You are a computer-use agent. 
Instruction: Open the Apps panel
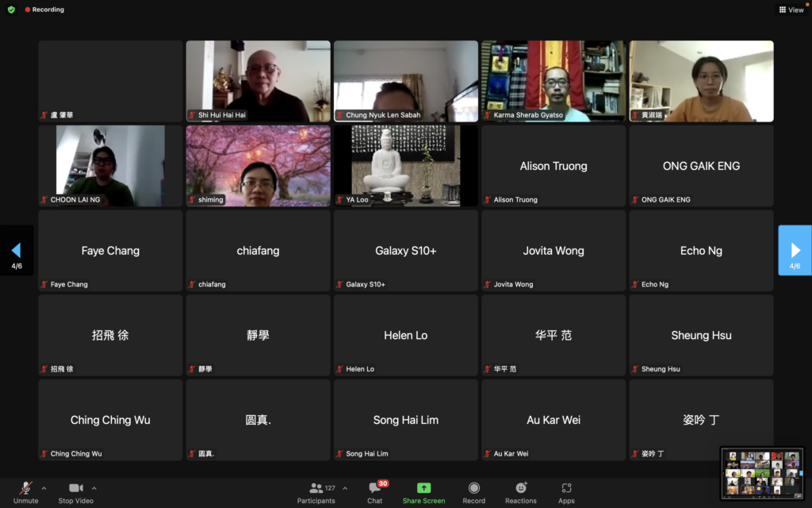click(566, 488)
